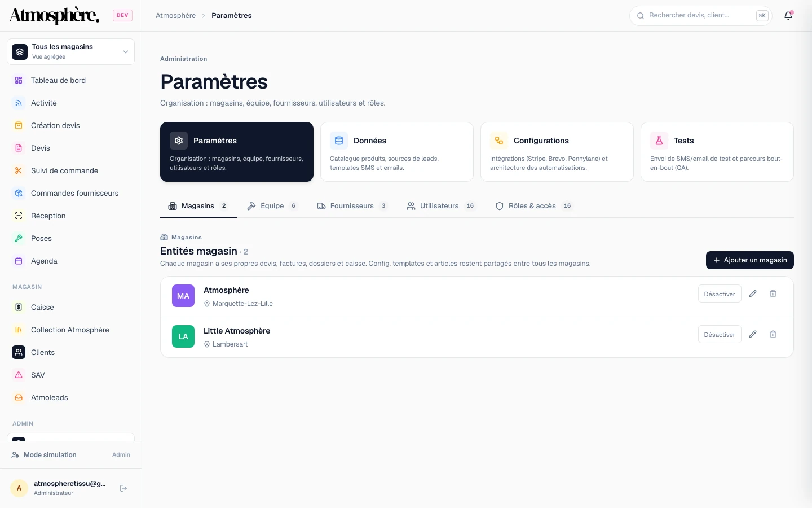Delete Little Atmosphère using the trash icon
Image resolution: width=812 pixels, height=508 pixels.
(x=773, y=334)
